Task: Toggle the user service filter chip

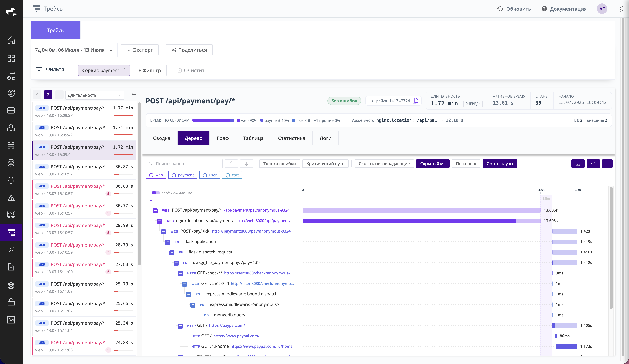Action: point(209,175)
